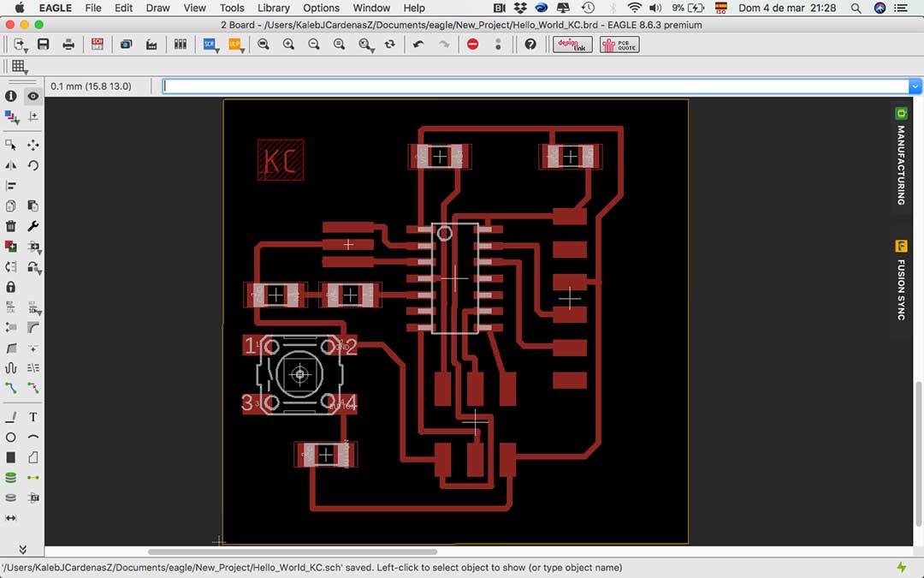Toggle the grid settings icon
The width and height of the screenshot is (924, 578).
tap(19, 67)
